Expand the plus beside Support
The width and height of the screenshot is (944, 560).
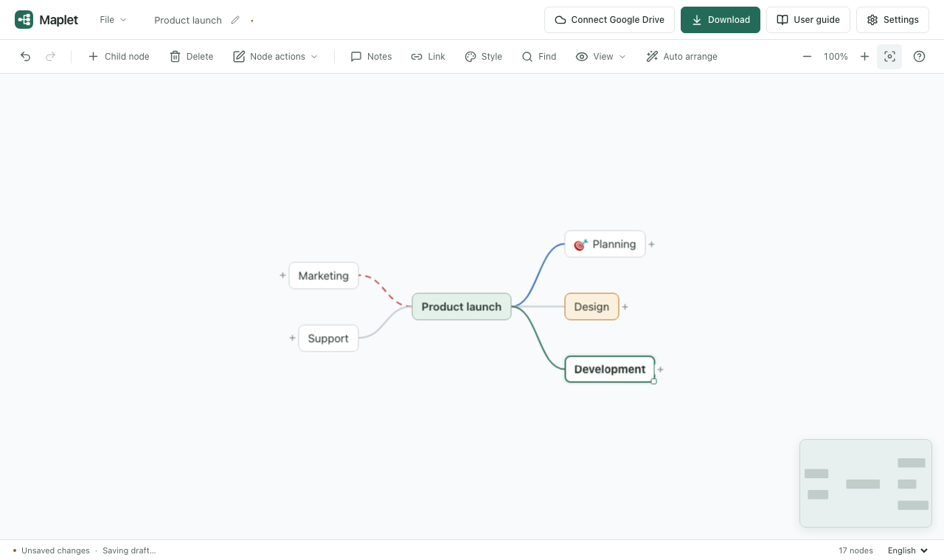tap(292, 338)
